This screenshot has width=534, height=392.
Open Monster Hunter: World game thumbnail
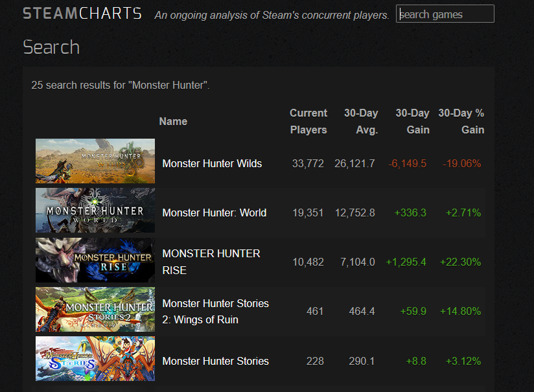pyautogui.click(x=95, y=210)
